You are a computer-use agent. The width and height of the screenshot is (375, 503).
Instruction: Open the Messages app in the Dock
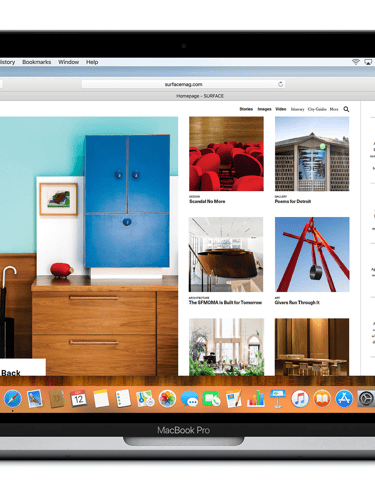coord(189,399)
